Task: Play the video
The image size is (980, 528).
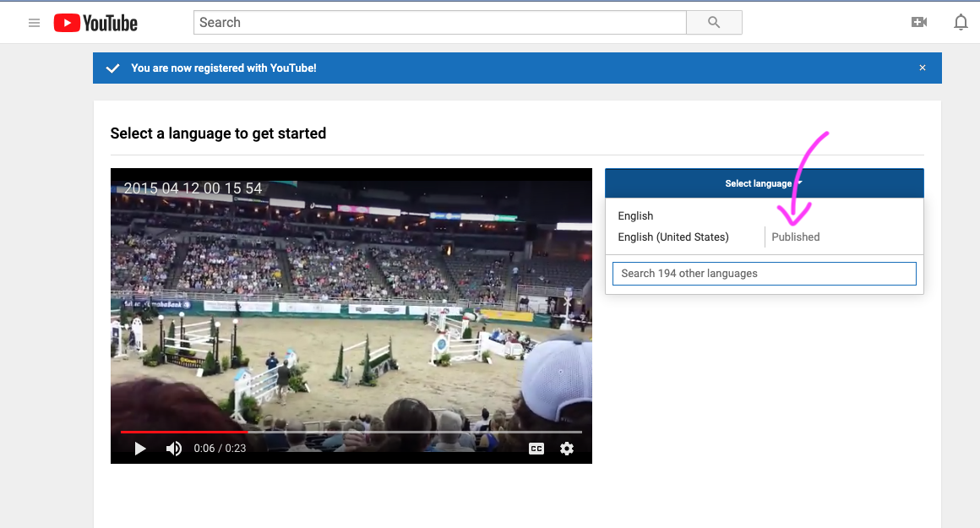Action: point(140,449)
